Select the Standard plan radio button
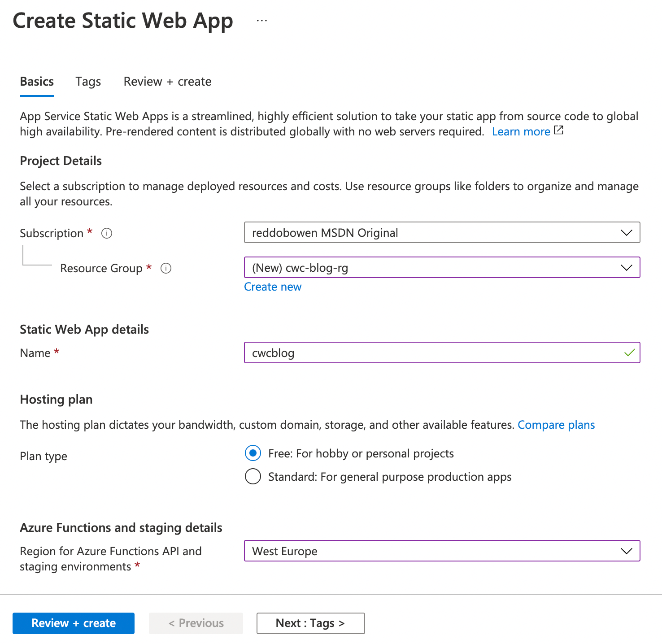The width and height of the screenshot is (662, 644). [253, 476]
